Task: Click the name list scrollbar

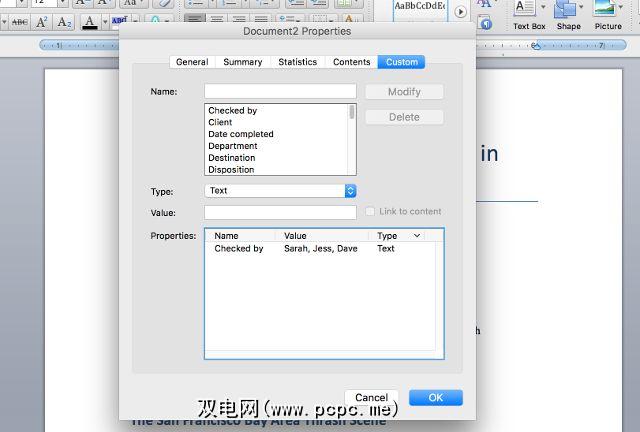Action: pyautogui.click(x=352, y=140)
